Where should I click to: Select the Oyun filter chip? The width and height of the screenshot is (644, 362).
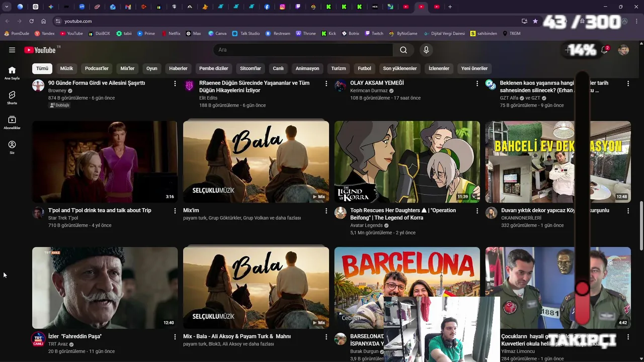[152, 68]
